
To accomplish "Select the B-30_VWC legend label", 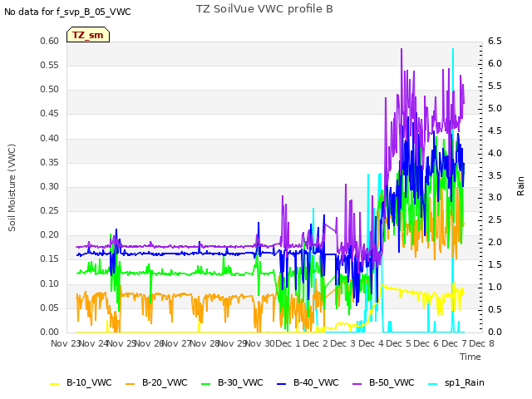I will [x=240, y=382].
